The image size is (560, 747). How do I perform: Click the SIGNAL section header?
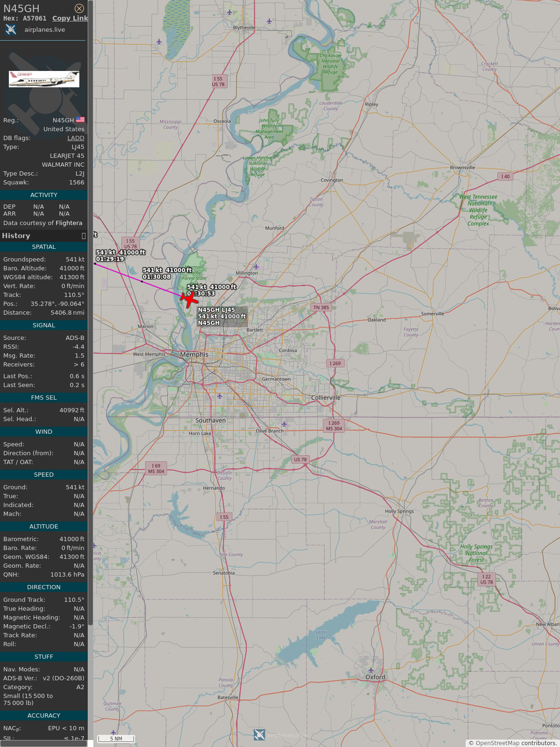click(44, 325)
